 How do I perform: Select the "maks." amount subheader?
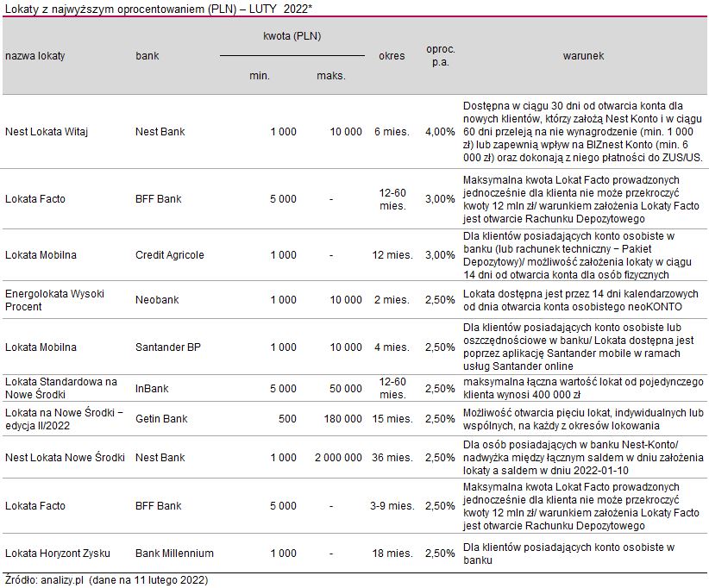(x=331, y=76)
